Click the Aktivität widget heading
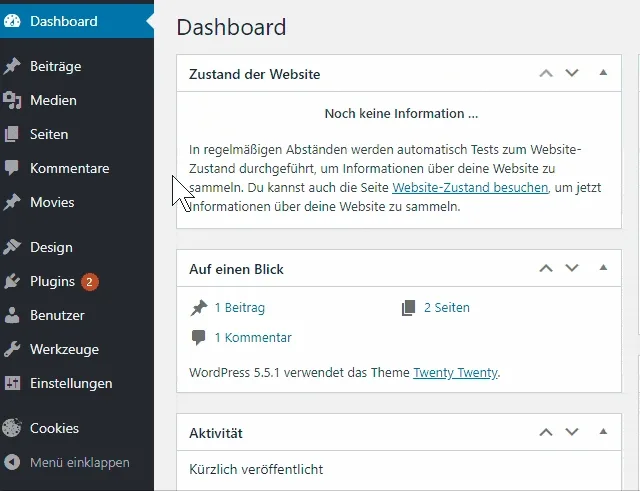This screenshot has height=491, width=640. coord(216,433)
